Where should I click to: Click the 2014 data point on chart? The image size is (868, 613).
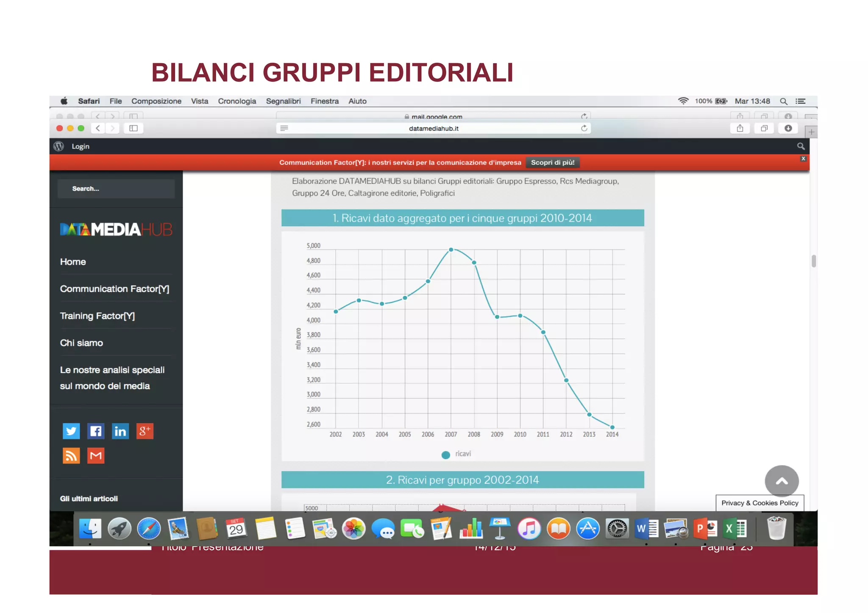click(x=612, y=427)
